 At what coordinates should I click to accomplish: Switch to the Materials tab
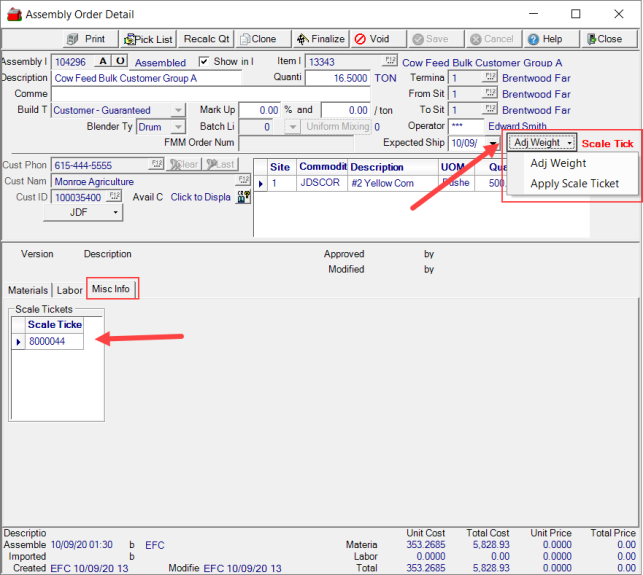(27, 290)
